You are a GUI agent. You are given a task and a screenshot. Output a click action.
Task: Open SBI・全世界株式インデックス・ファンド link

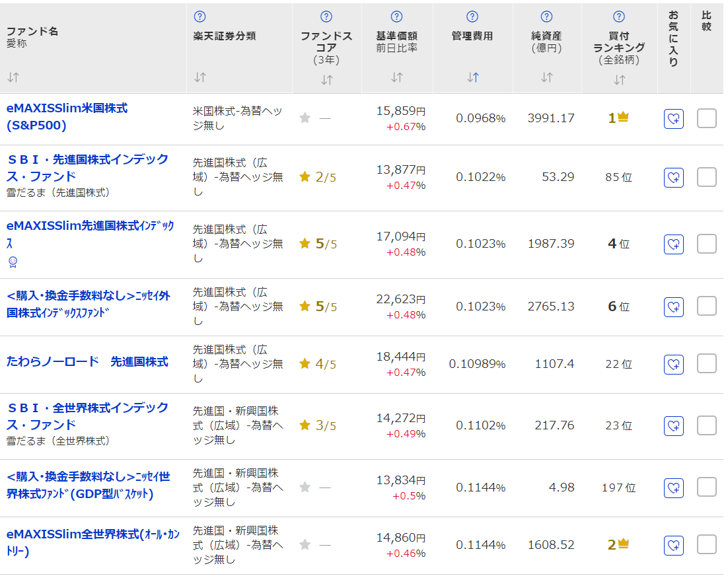88,416
